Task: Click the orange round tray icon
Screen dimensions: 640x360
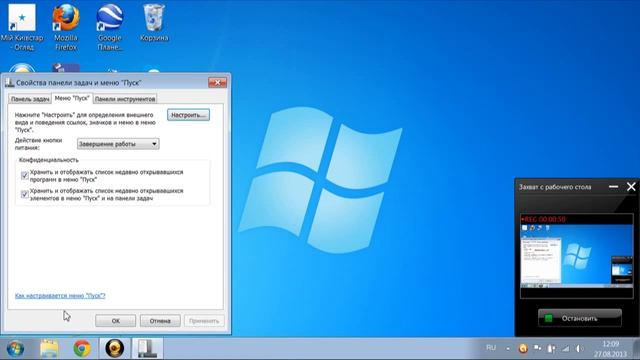Action: coord(523,349)
